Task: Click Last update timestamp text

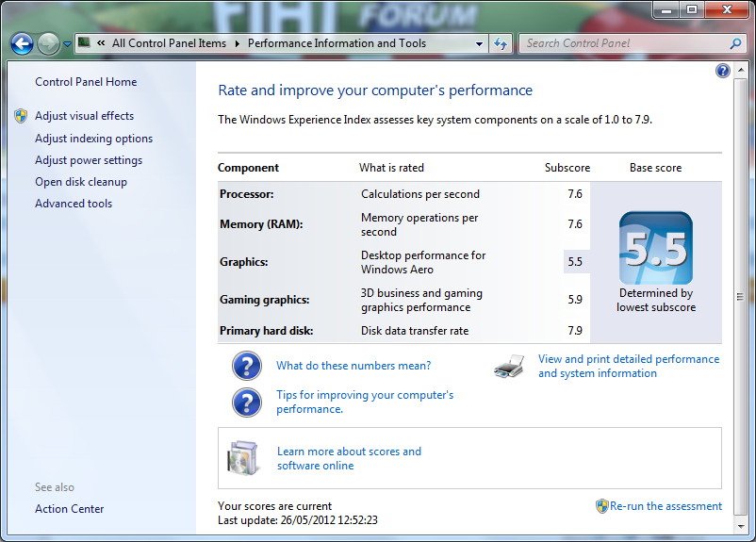Action: point(298,520)
